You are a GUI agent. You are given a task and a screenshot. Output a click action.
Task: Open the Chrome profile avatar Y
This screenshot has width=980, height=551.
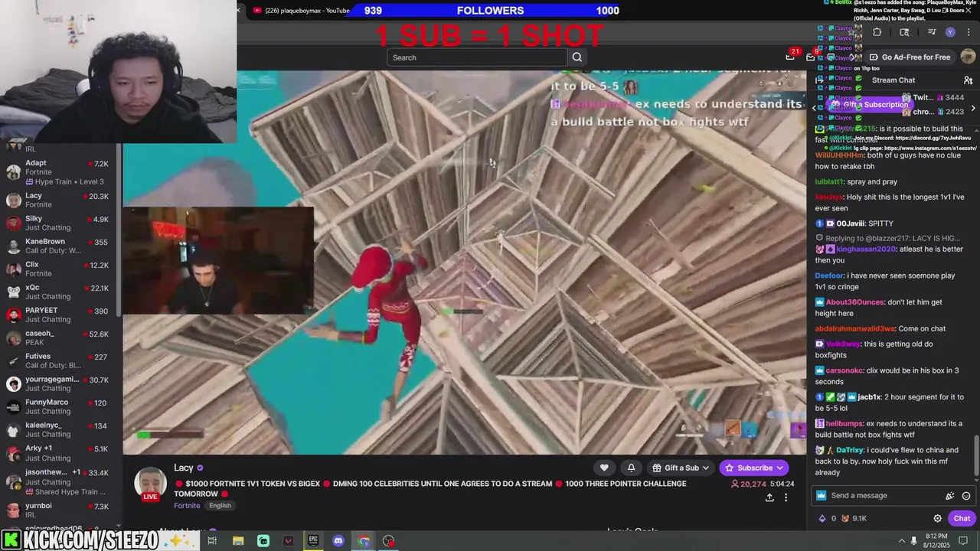tap(950, 32)
